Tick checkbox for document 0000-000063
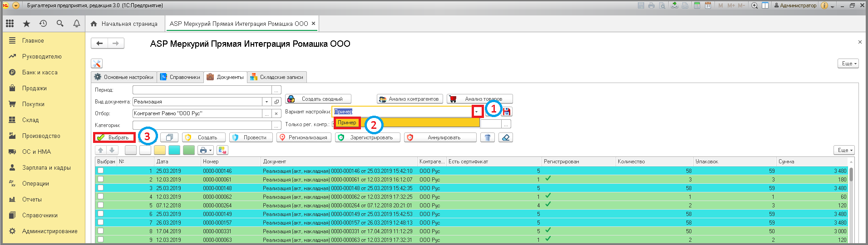Screen dimensions: 868x245 click(100, 240)
